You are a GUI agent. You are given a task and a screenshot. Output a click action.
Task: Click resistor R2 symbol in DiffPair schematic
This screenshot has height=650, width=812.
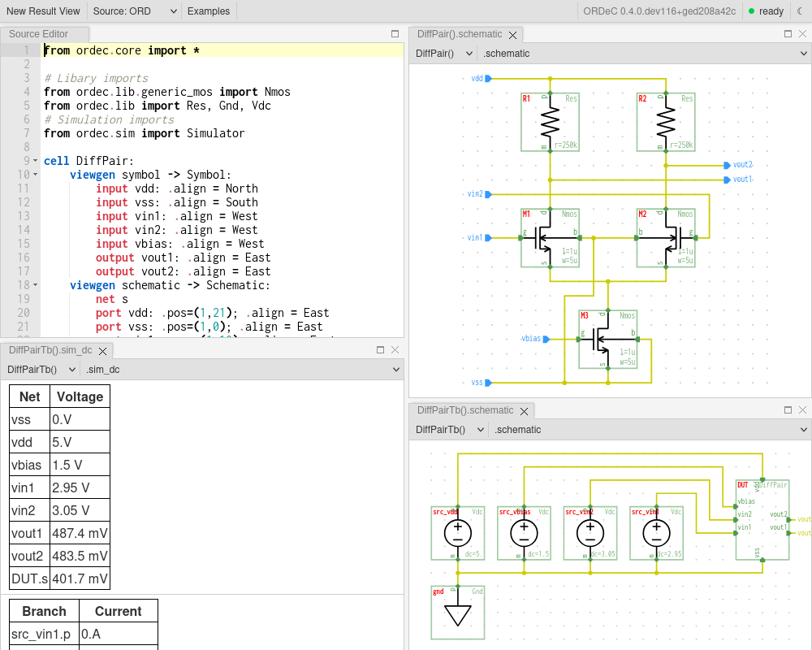tap(666, 123)
